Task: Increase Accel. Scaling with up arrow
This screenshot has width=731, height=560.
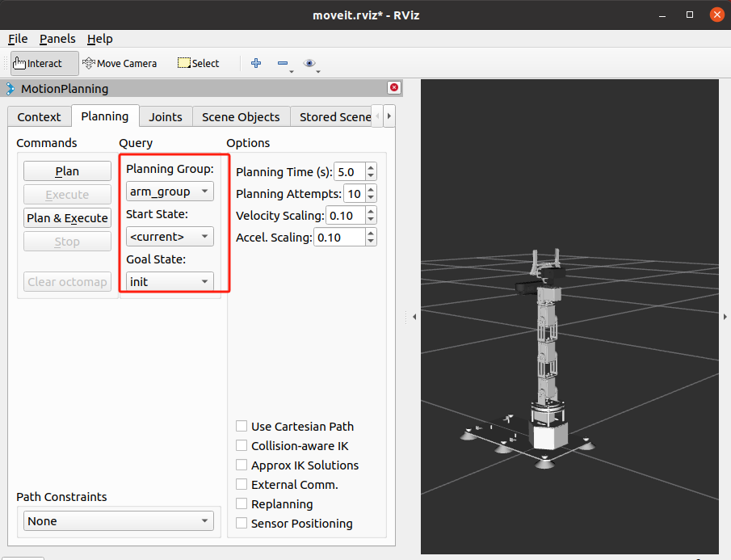Action: click(x=371, y=234)
